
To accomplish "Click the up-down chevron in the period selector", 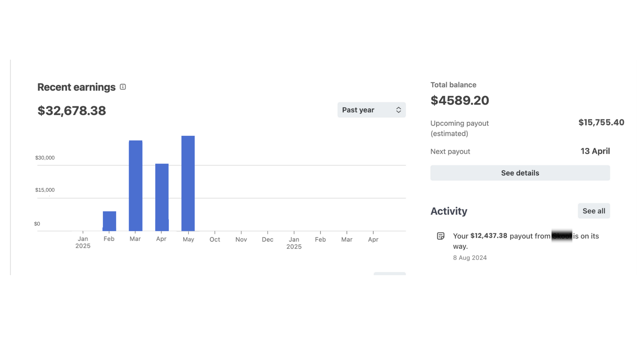I will [398, 110].
